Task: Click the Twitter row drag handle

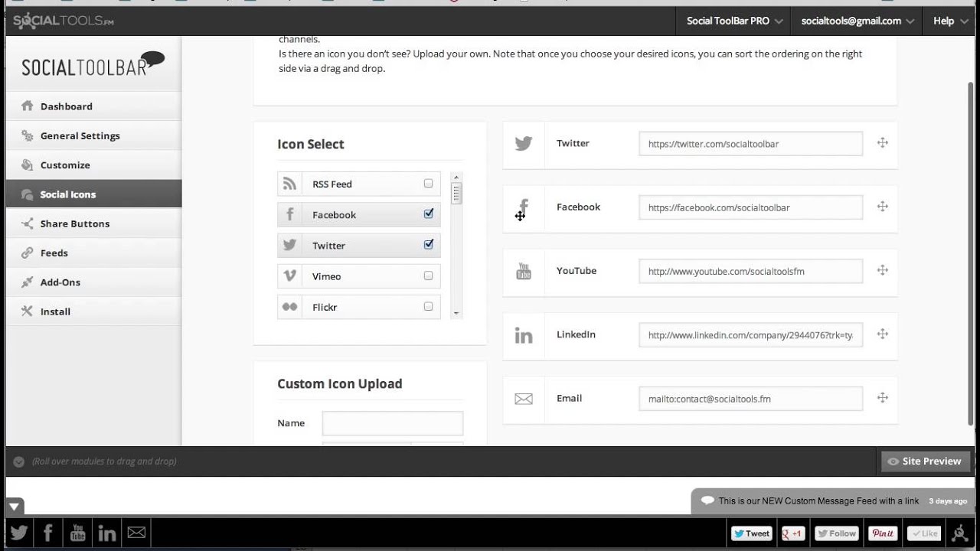Action: click(882, 142)
